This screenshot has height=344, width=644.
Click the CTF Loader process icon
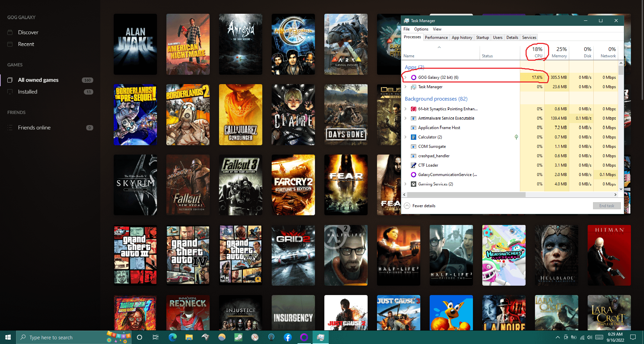[414, 165]
